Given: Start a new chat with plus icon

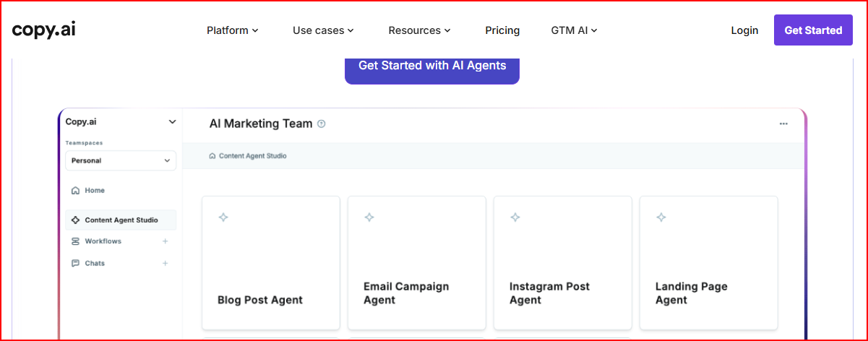Looking at the screenshot, I should click(165, 264).
